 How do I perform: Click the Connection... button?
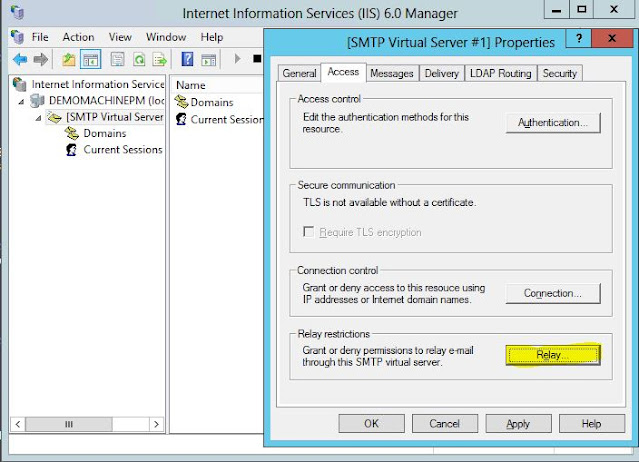[x=553, y=293]
